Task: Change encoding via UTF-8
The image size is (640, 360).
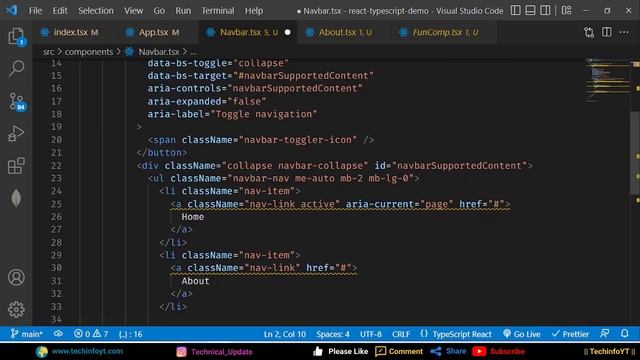Action: point(371,334)
